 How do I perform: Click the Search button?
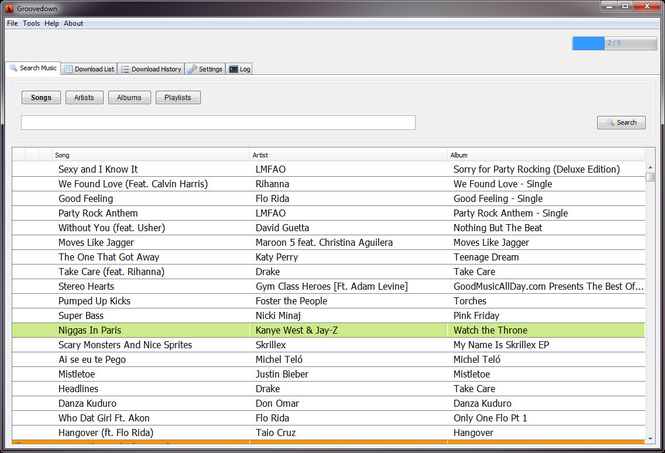pyautogui.click(x=621, y=123)
